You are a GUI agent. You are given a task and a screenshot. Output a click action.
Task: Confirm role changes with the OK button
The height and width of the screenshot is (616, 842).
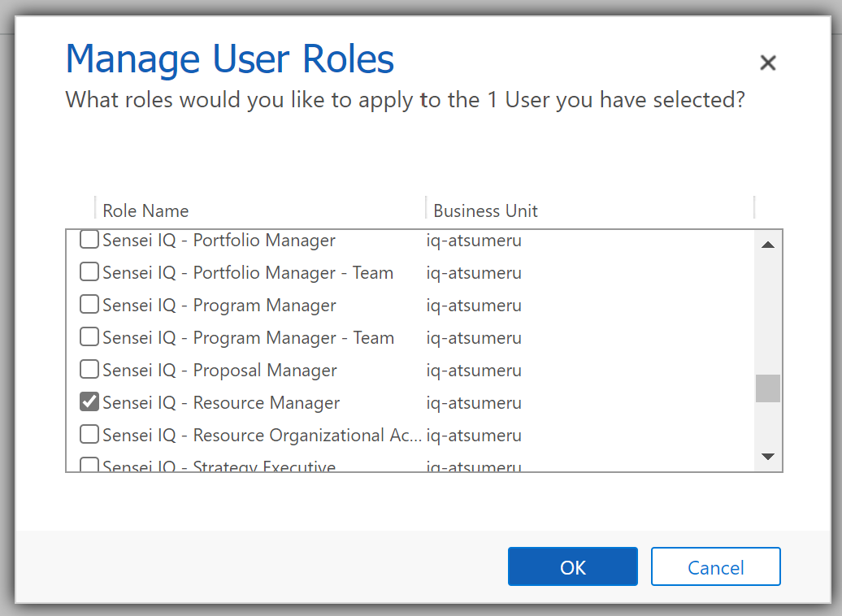click(572, 567)
